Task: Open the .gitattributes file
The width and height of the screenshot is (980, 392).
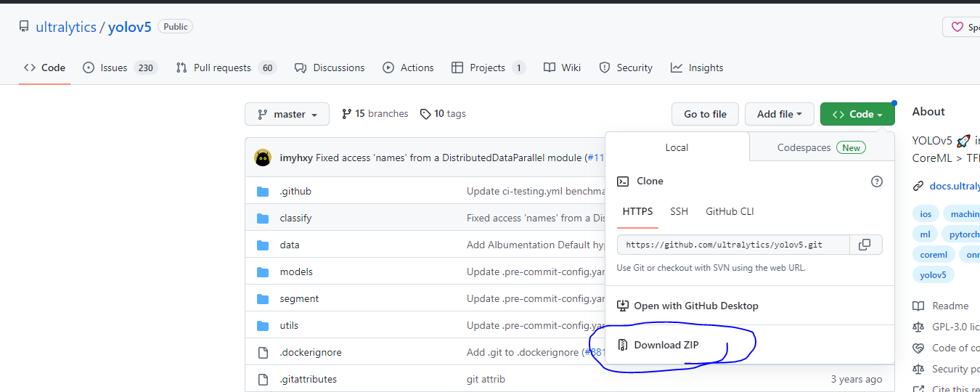Action: click(x=309, y=379)
